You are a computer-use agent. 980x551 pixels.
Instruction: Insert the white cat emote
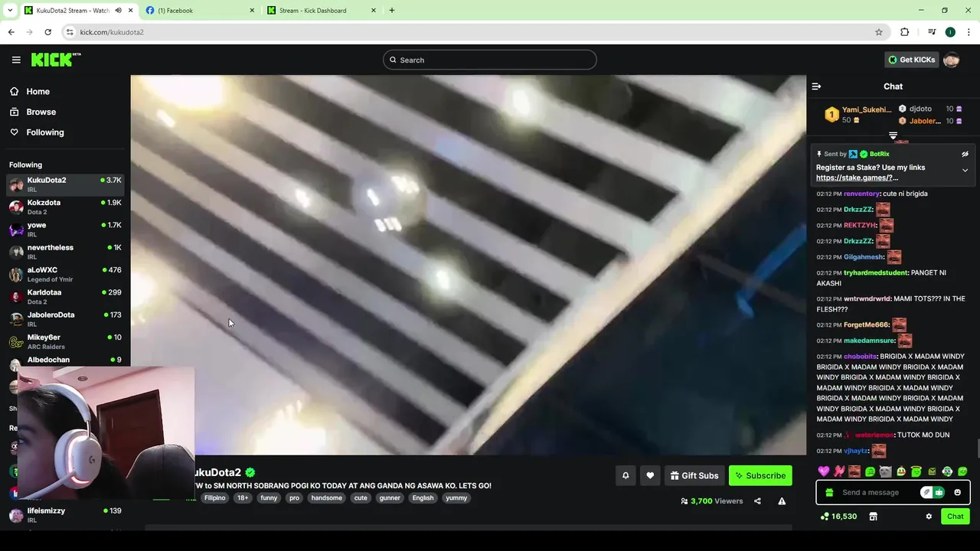click(x=885, y=471)
